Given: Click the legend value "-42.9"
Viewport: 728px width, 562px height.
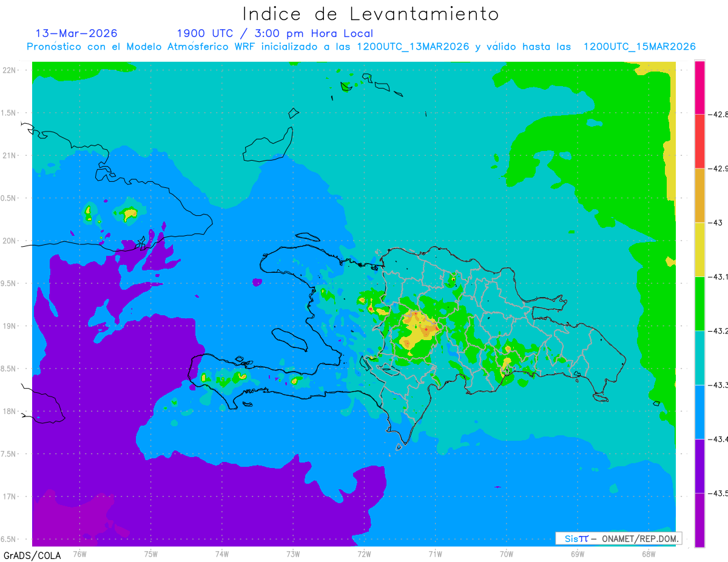Looking at the screenshot, I should 718,169.
